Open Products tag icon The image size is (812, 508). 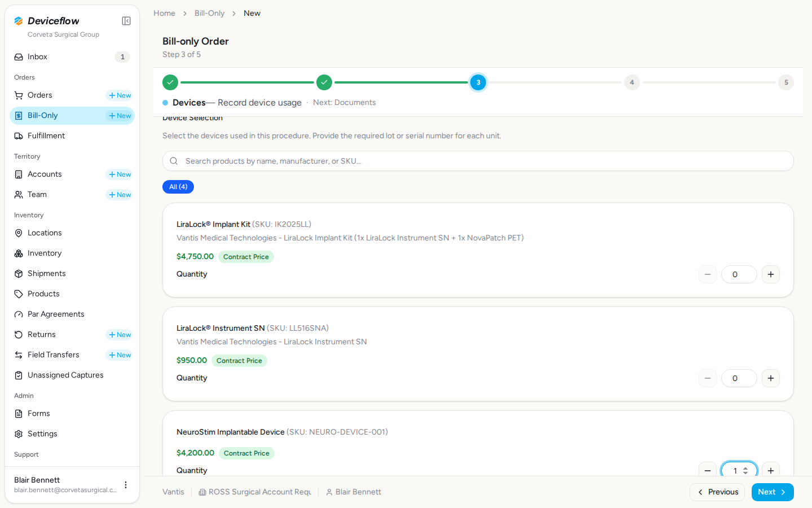point(19,294)
